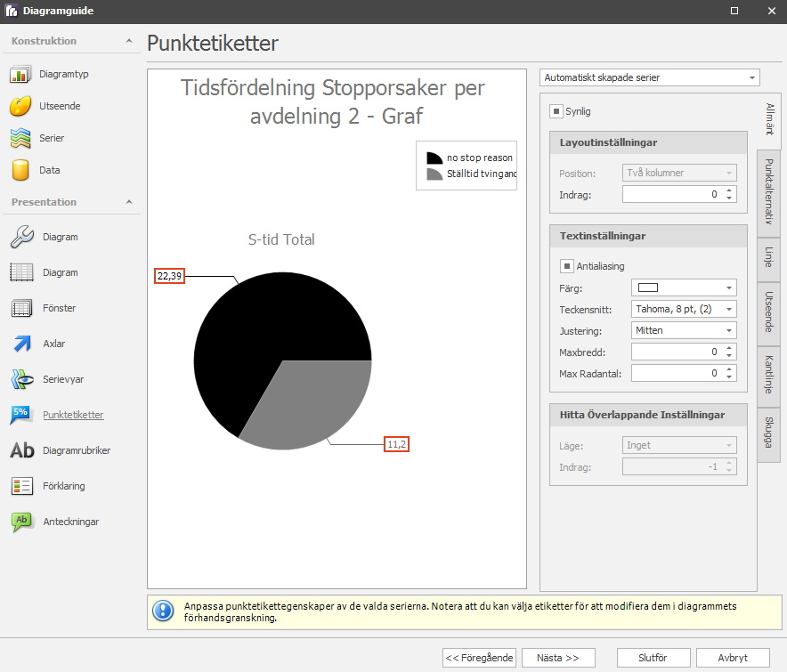Screen dimensions: 787x672
Task: Click the layout Indrag input field
Action: [x=671, y=194]
